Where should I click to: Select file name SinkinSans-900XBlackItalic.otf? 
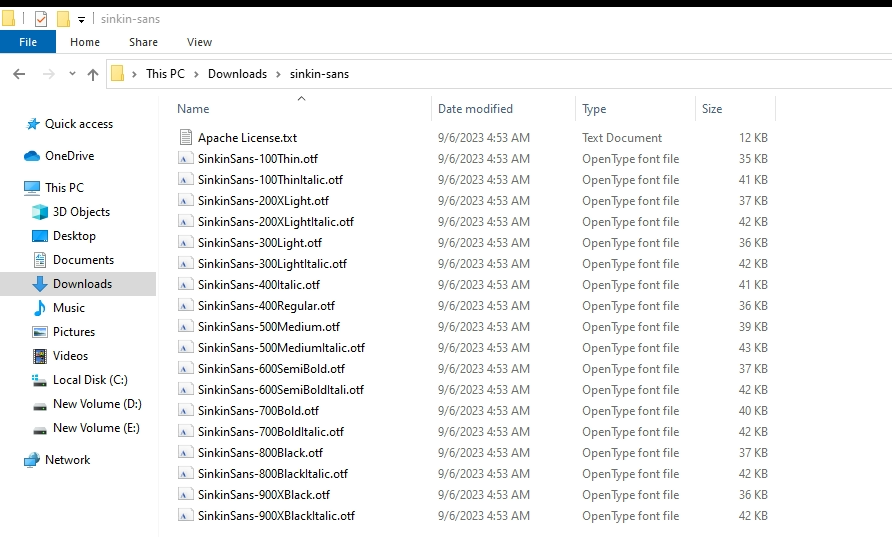click(x=276, y=516)
